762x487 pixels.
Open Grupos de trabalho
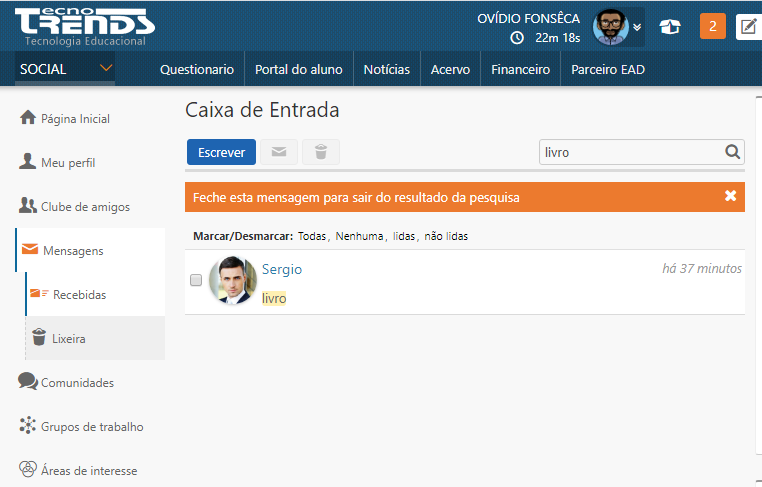tap(92, 427)
